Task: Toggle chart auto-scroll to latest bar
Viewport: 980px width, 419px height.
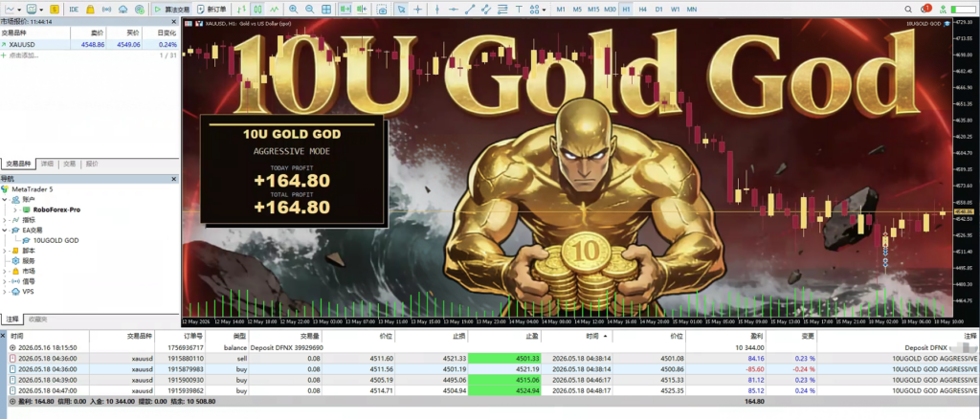Action: coord(345,10)
